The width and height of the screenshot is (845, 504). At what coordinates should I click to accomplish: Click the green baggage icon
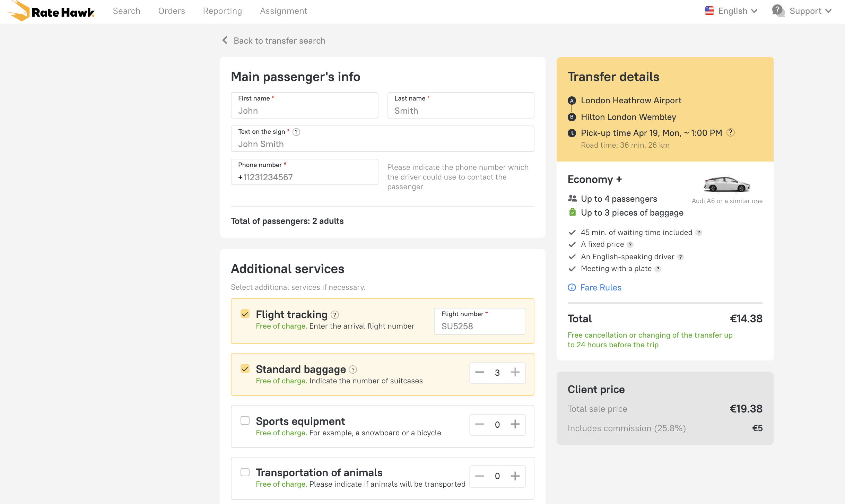pyautogui.click(x=573, y=212)
